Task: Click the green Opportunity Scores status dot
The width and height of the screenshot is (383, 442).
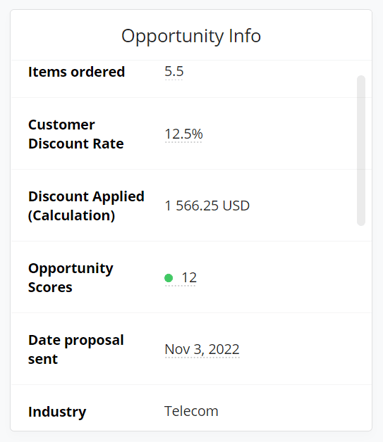Action: pos(169,278)
